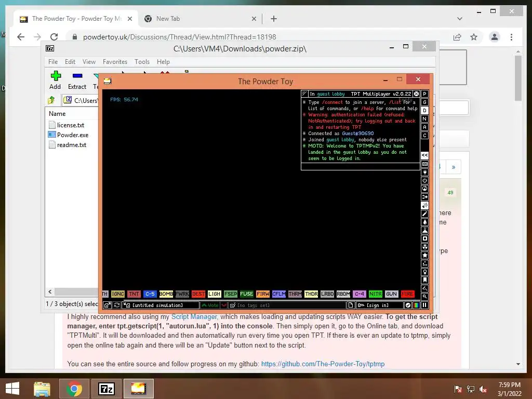Screen dimensions: 532x399
Task: Click the multiplayer chat input field
Action: click(361, 166)
